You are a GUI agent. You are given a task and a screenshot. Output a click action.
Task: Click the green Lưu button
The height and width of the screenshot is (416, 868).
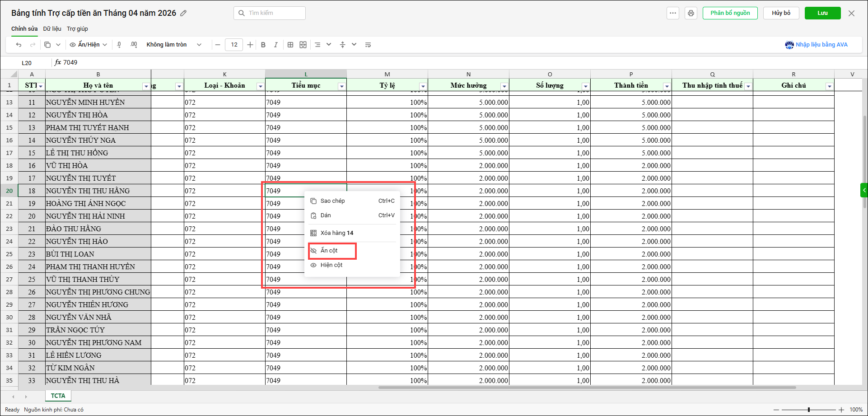pyautogui.click(x=822, y=13)
